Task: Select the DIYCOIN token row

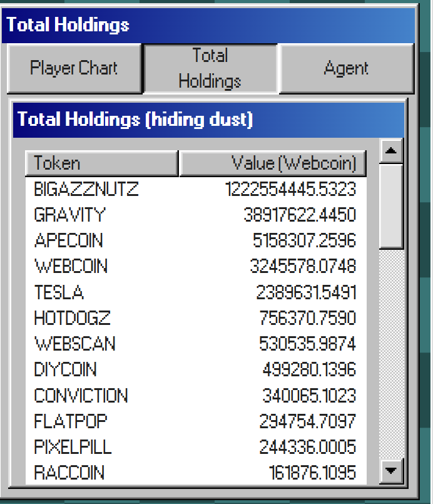Action: click(196, 369)
